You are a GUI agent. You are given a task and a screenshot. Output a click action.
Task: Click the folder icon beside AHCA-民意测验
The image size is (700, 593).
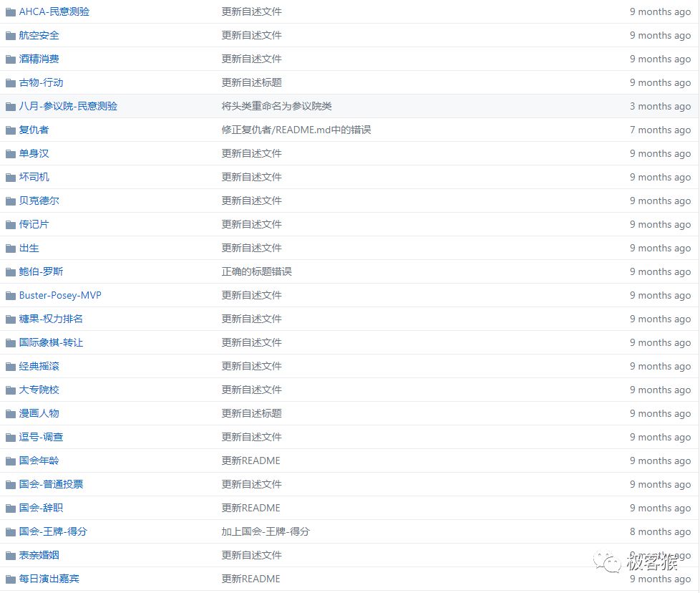tap(11, 12)
